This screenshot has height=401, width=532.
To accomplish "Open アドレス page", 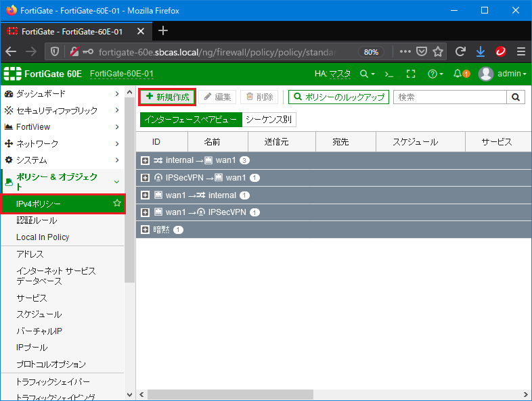I will click(x=30, y=254).
